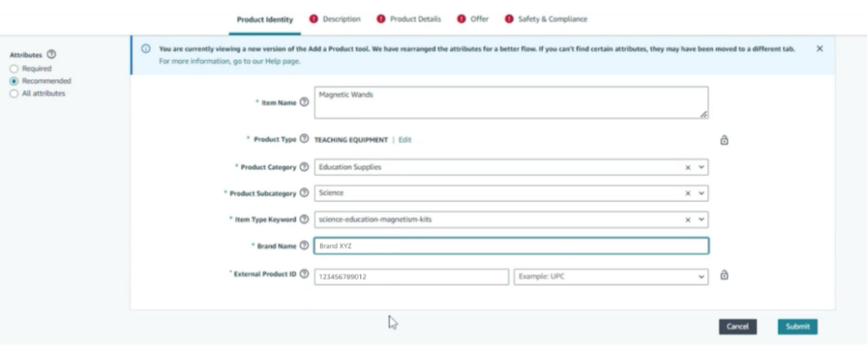Expand the Product Subcategory dropdown
The width and height of the screenshot is (868, 346).
[x=702, y=194]
